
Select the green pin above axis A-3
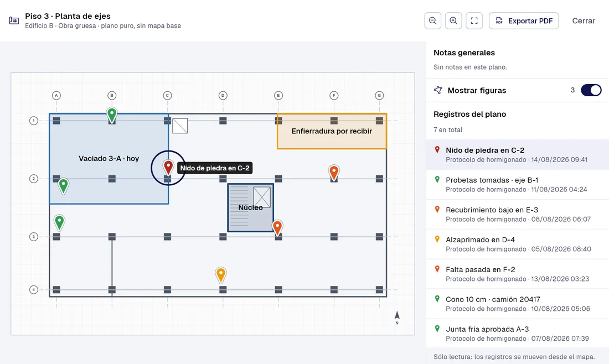59,223
